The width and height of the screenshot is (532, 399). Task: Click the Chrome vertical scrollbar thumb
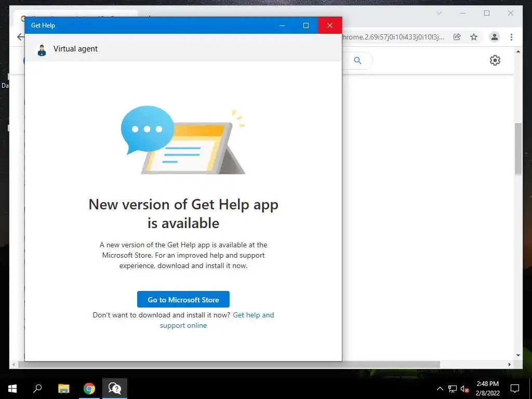coord(518,149)
